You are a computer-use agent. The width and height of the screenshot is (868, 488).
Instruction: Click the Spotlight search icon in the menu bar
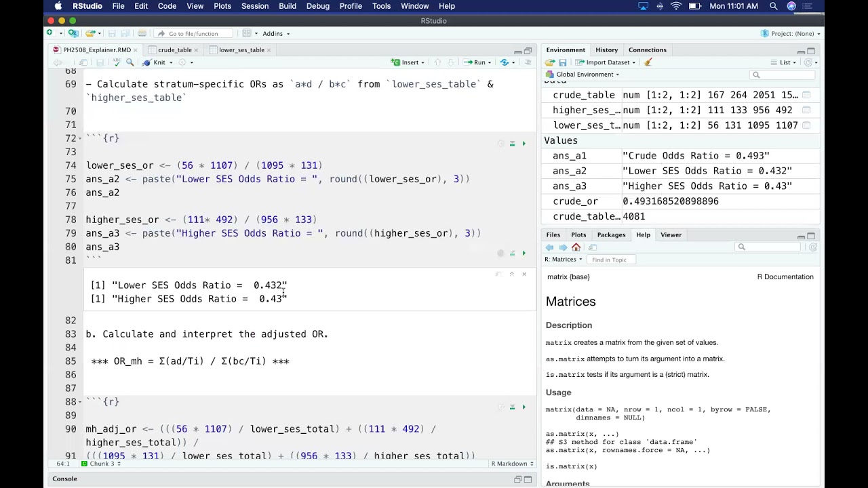click(774, 6)
